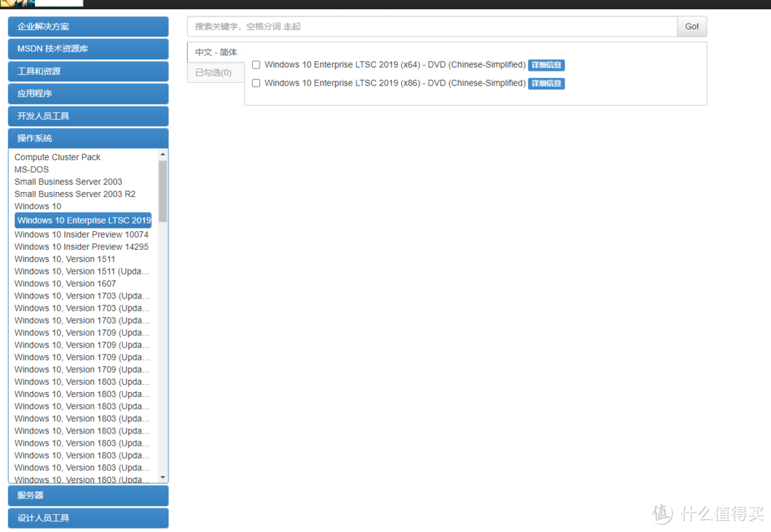Choose Small Business Server 2003
This screenshot has height=532, width=771.
pyautogui.click(x=68, y=182)
